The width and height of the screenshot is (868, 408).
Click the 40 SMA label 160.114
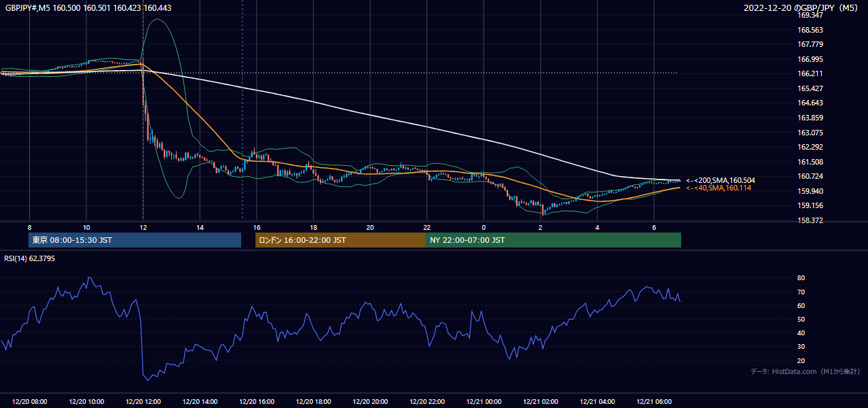719,188
